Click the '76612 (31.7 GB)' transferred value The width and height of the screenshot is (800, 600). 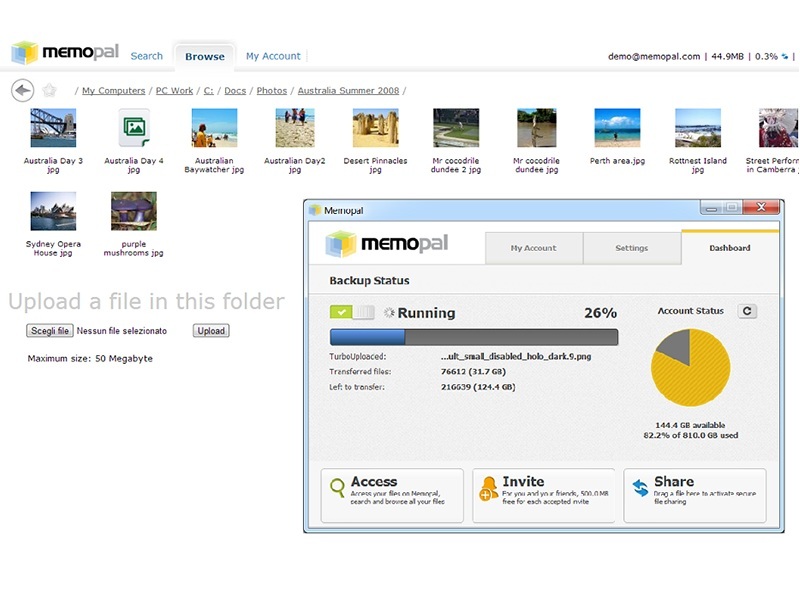point(473,371)
